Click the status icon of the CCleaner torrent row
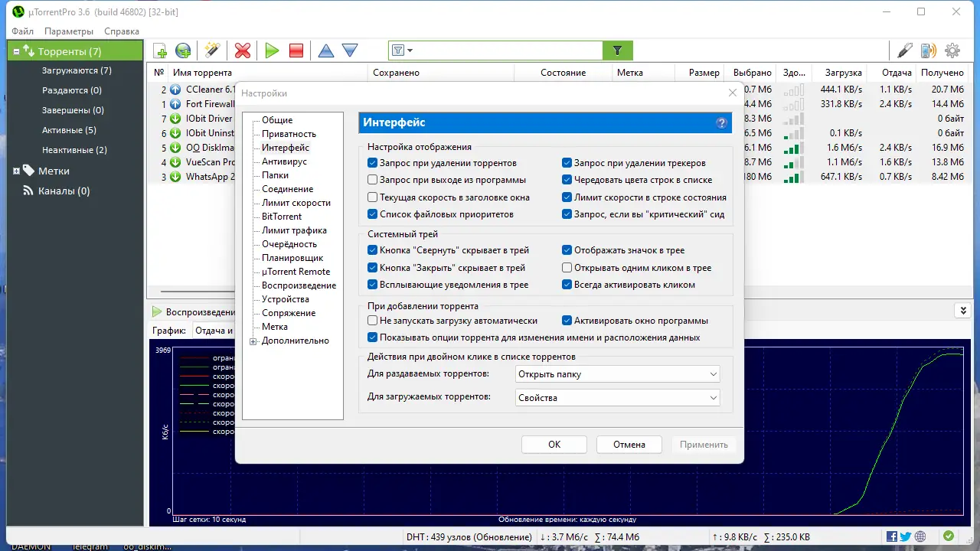980x551 pixels. coord(175,90)
